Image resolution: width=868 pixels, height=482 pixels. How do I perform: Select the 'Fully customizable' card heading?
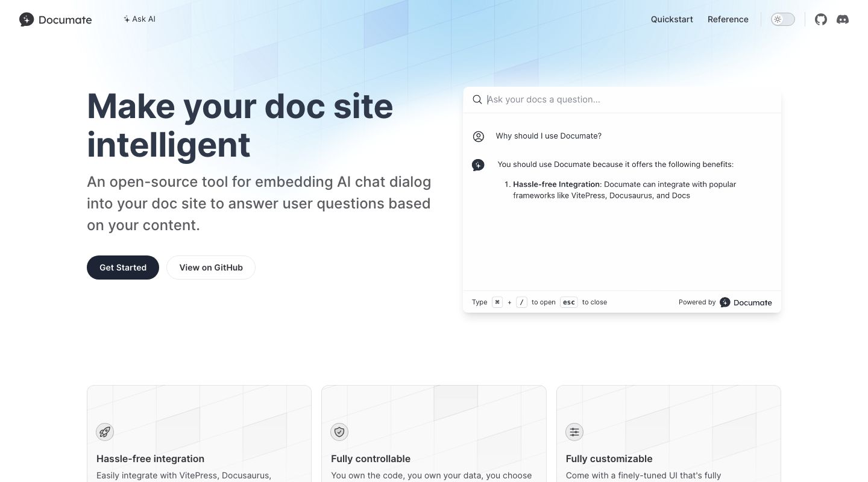[609, 459]
